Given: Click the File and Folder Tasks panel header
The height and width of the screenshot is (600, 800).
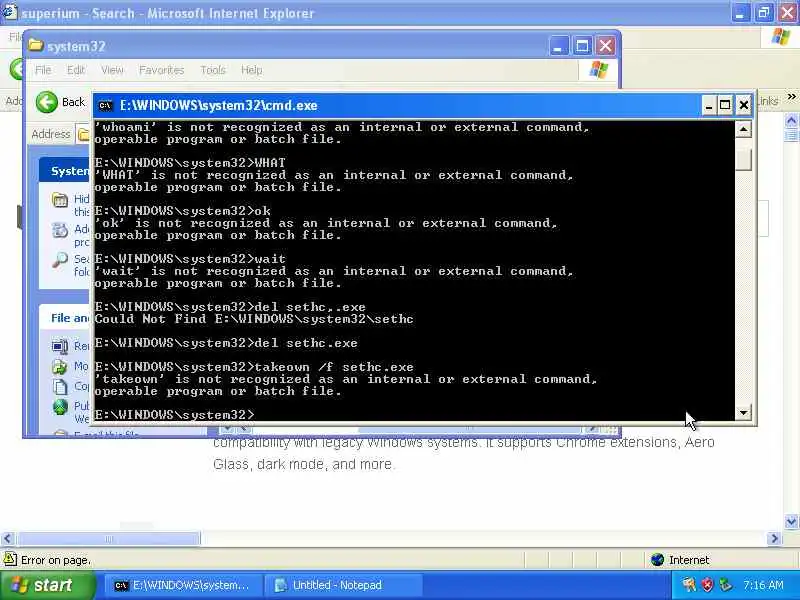Looking at the screenshot, I should click(x=64, y=318).
